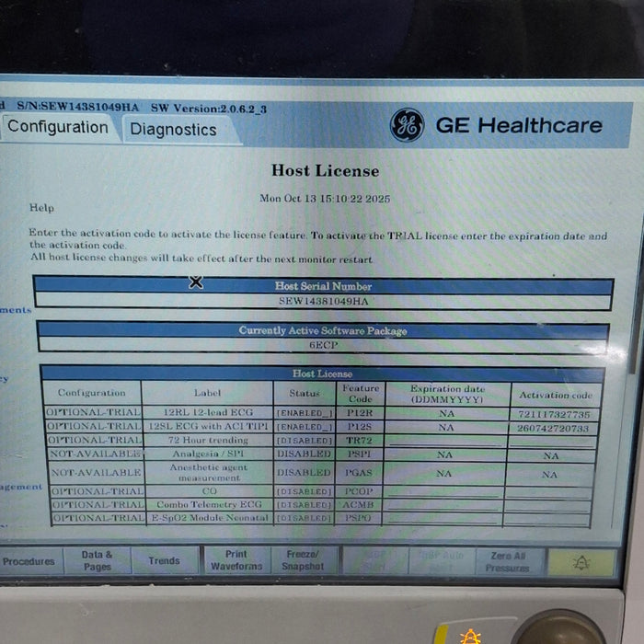Click activation code field for ACMB

coord(547,506)
